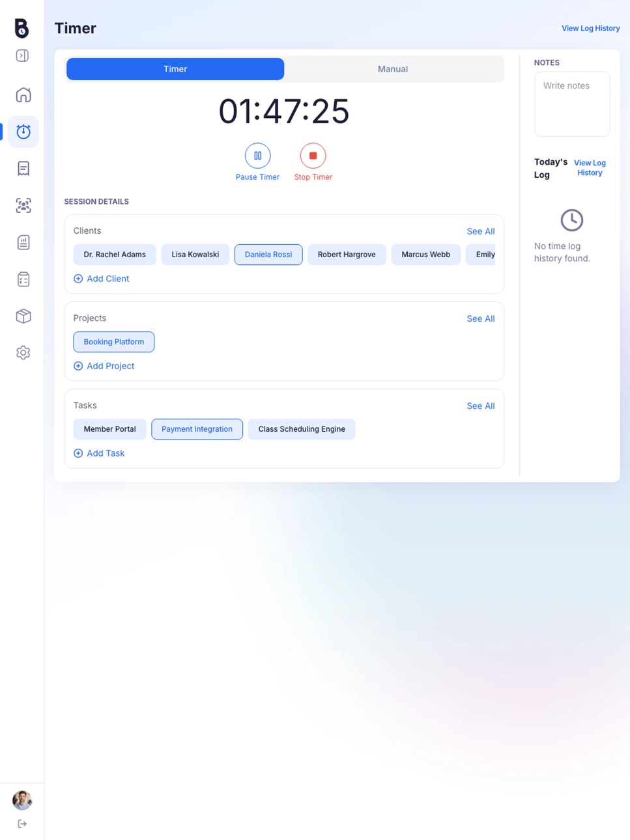Click the Timer page title

click(x=76, y=28)
